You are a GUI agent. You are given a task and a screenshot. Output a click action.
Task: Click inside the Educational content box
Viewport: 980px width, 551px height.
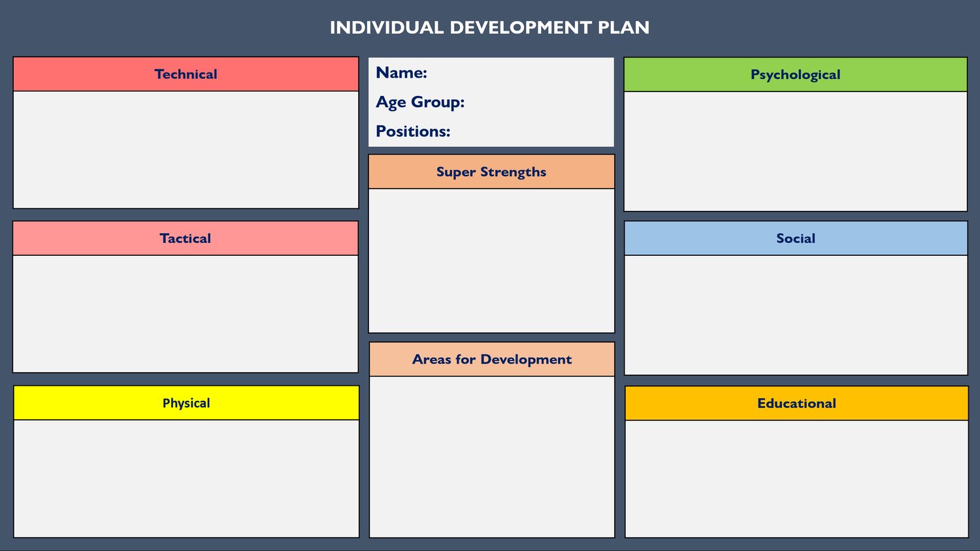coord(796,479)
